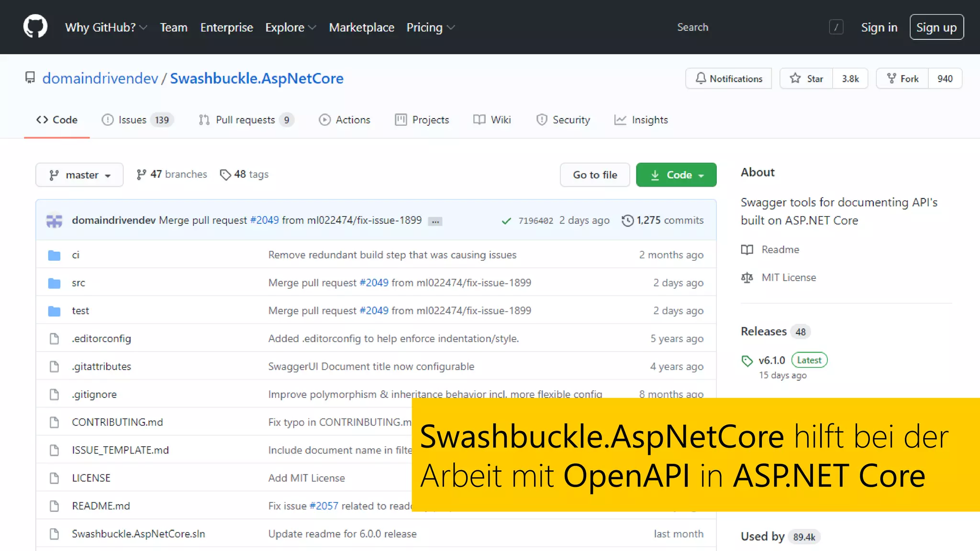
Task: Click the repository book icon
Action: point(30,78)
